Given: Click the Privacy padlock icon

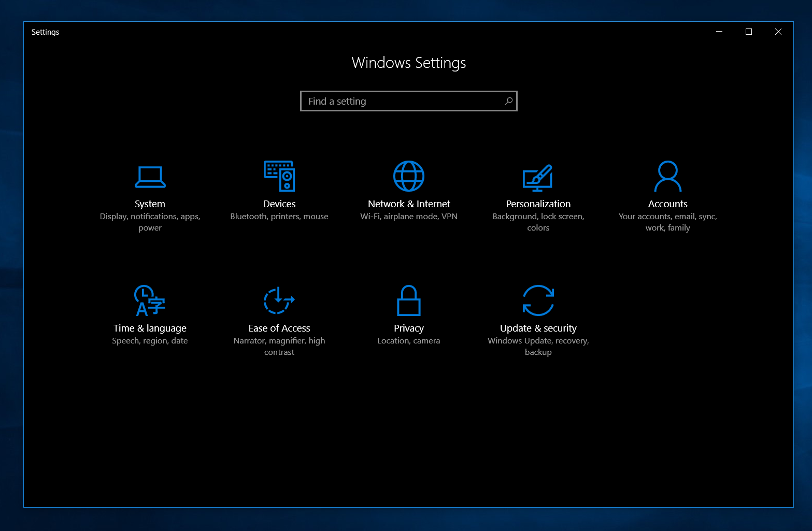Looking at the screenshot, I should [x=409, y=300].
